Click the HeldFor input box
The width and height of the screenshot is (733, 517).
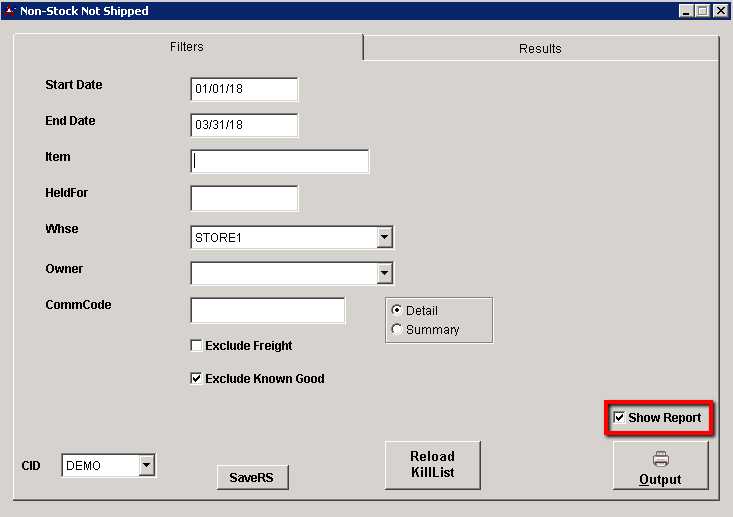coord(244,198)
